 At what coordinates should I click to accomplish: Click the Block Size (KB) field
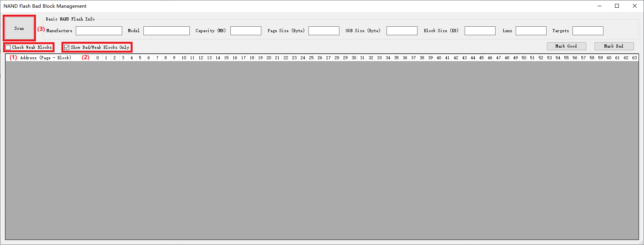pyautogui.click(x=480, y=31)
